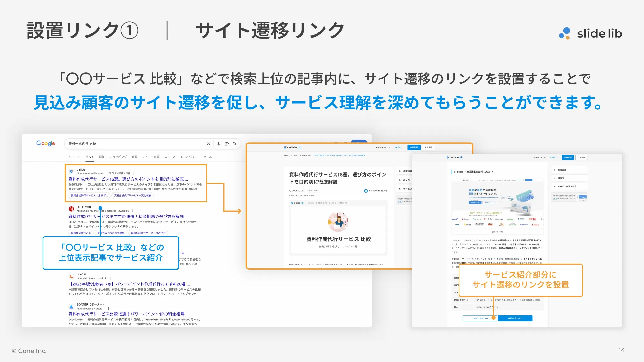Expand the もっと見る dropdown
Screen dimensions: 644x362
(189, 157)
